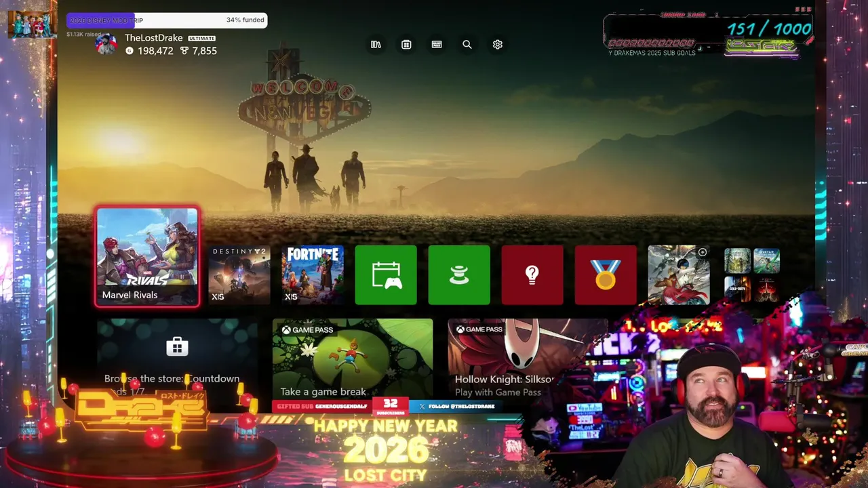Click TheLostDrake gamertag name
868x488 pixels.
click(x=154, y=38)
